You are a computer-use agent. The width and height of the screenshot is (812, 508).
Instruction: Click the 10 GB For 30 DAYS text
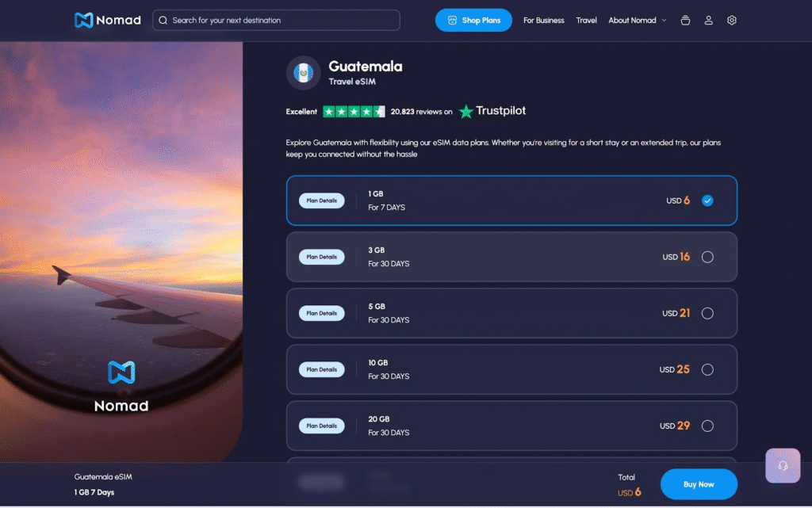pos(389,370)
